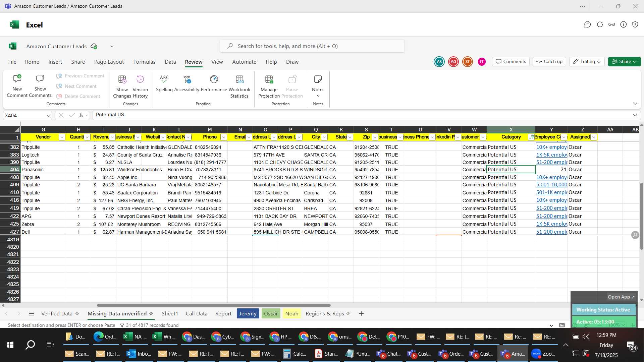Open Assigned column filter dropdown
644x362 pixels.
coord(594,137)
